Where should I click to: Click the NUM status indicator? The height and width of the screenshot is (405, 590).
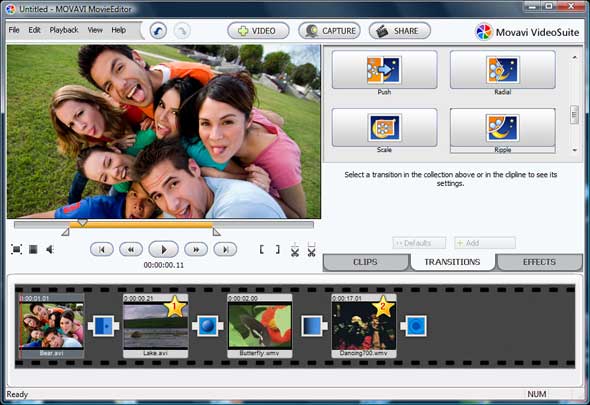[537, 394]
